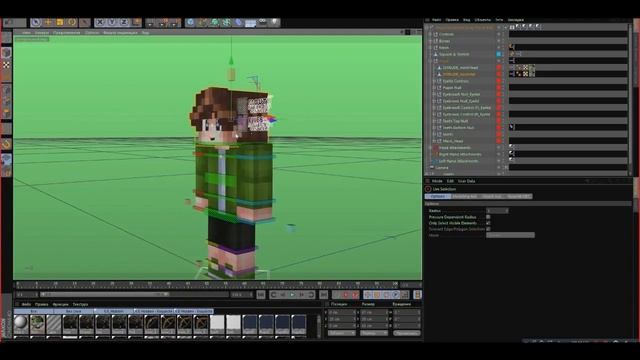Add a cube primitive from toolbar
Image resolution: width=640 pixels, height=360 pixels.
coord(190,22)
